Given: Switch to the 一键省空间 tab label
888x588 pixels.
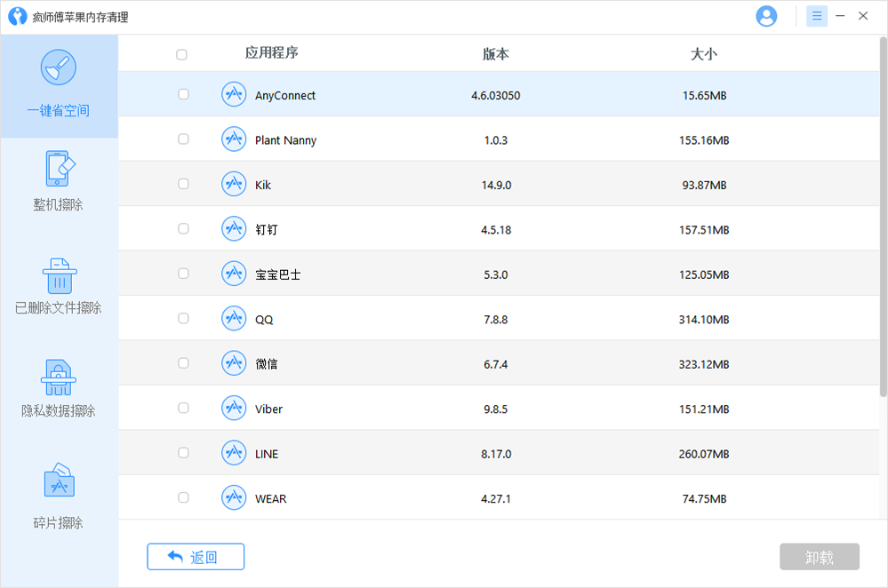Looking at the screenshot, I should click(59, 110).
